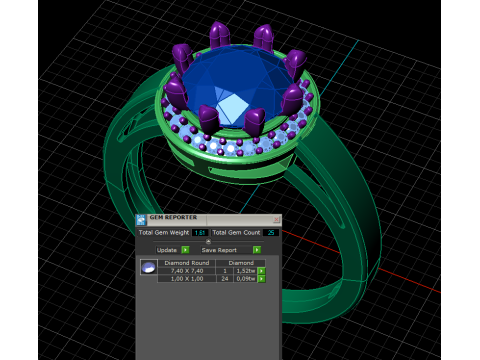Image resolution: width=480 pixels, height=360 pixels.
Task: Click the Total Gem Weight value field
Action: click(x=200, y=233)
